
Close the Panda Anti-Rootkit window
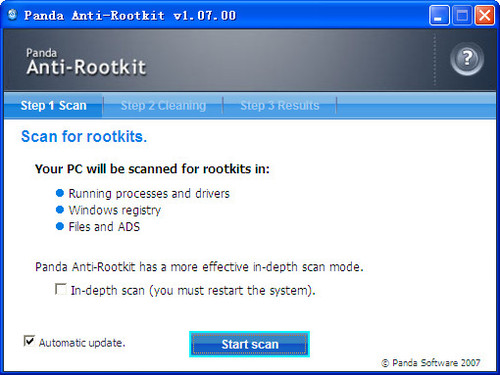[485, 15]
